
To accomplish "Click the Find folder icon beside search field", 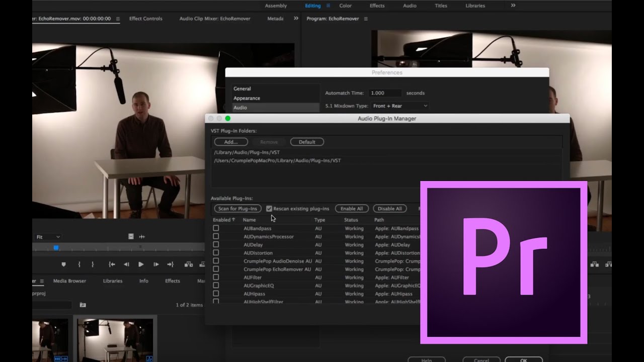I will point(83,305).
